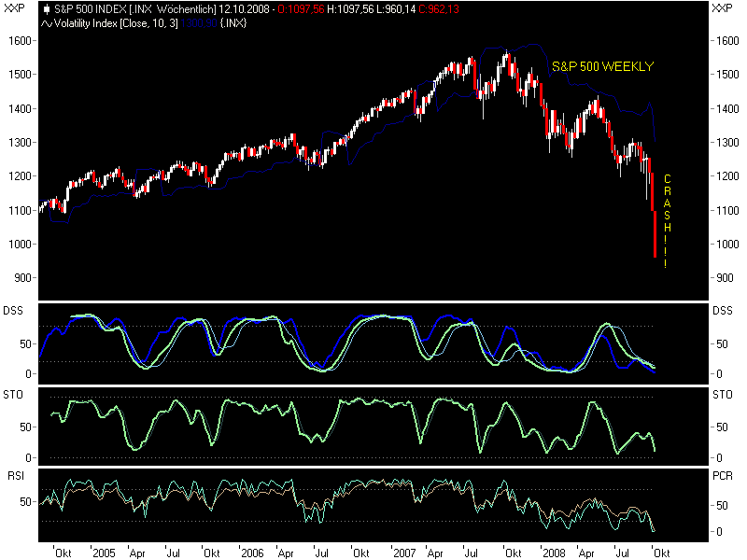747x560 pixels.
Task: Click the final long red crash candle
Action: click(x=655, y=234)
